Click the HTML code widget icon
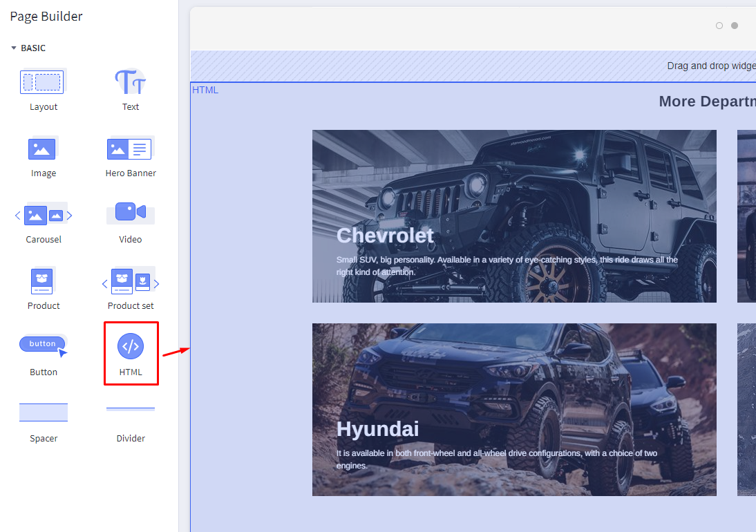 (131, 346)
